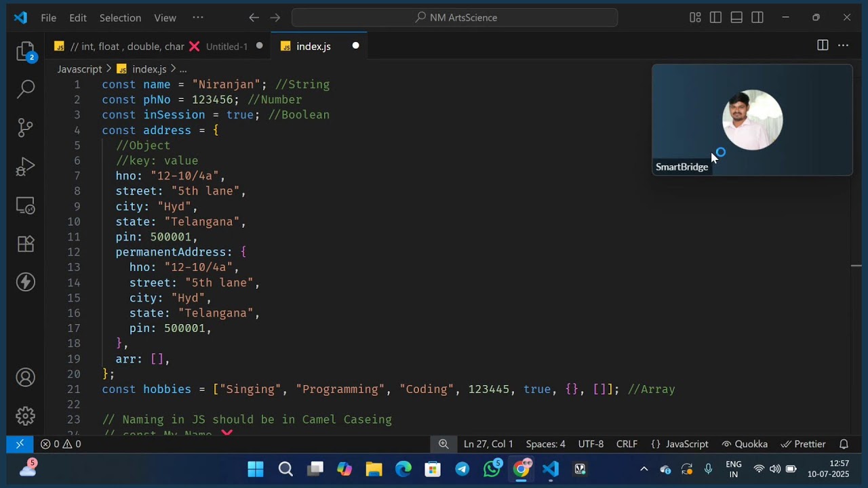Open the Manage gear icon
The width and height of the screenshot is (868, 488).
click(26, 415)
